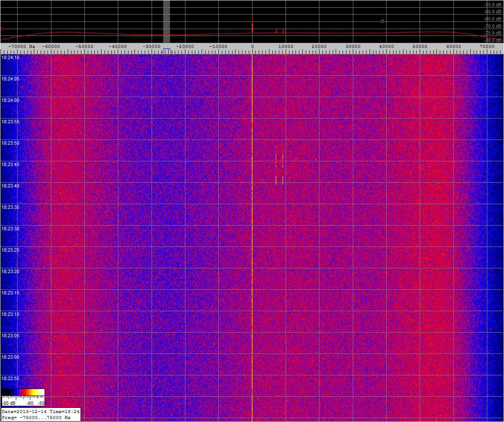Click the red circle marker at spectrum left edge
The image size is (504, 422).
coord(2,29)
